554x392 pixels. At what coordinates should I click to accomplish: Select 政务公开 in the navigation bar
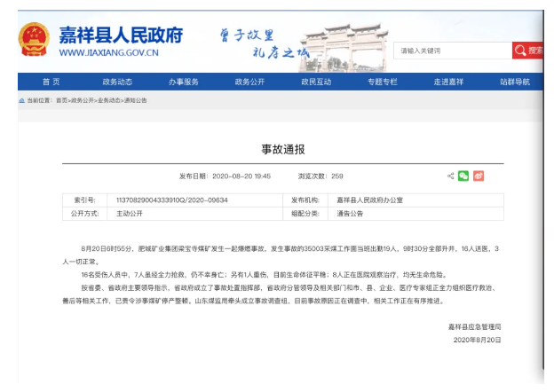(x=249, y=82)
